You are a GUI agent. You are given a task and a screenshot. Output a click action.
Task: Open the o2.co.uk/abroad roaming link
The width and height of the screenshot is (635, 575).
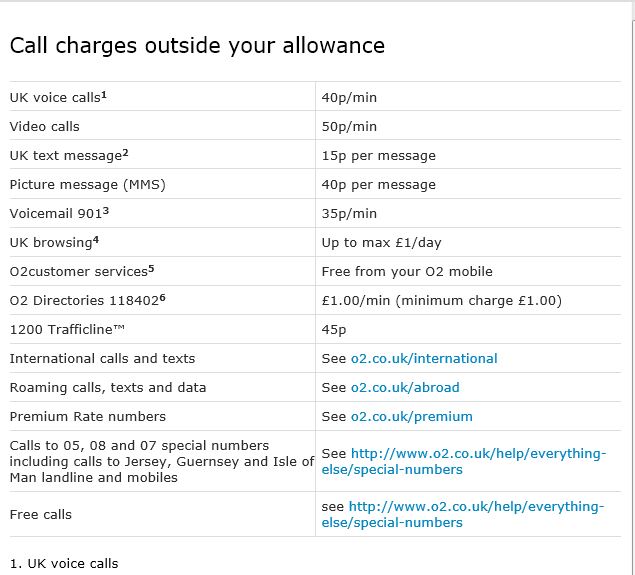pyautogui.click(x=404, y=387)
